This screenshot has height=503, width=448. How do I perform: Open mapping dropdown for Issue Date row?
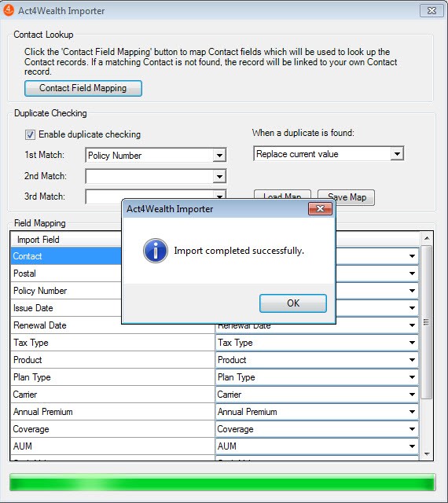point(412,308)
